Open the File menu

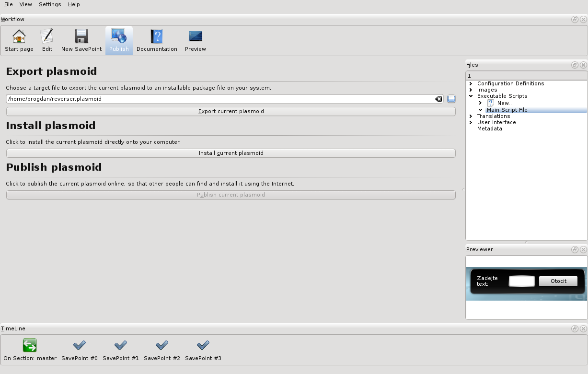coord(8,4)
